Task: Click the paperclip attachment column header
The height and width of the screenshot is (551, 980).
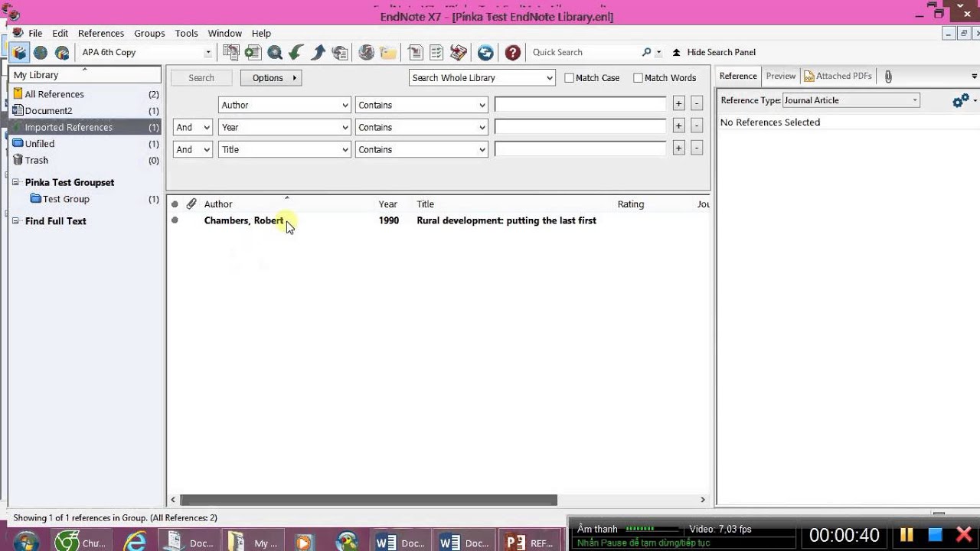Action: point(191,204)
